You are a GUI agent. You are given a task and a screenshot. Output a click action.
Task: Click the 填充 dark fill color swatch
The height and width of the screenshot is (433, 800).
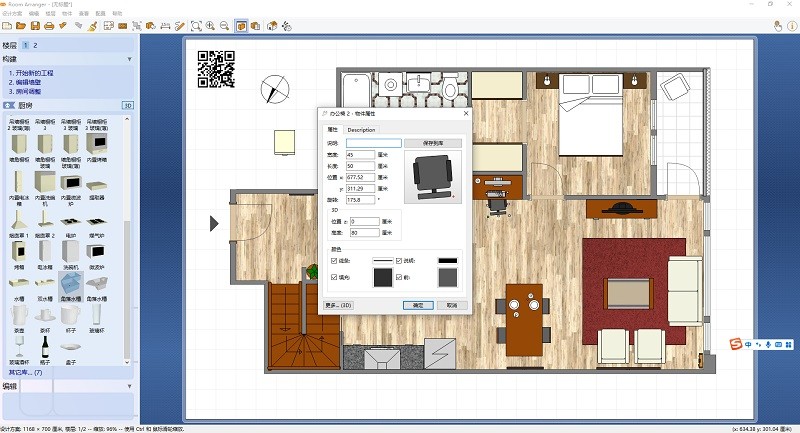382,279
